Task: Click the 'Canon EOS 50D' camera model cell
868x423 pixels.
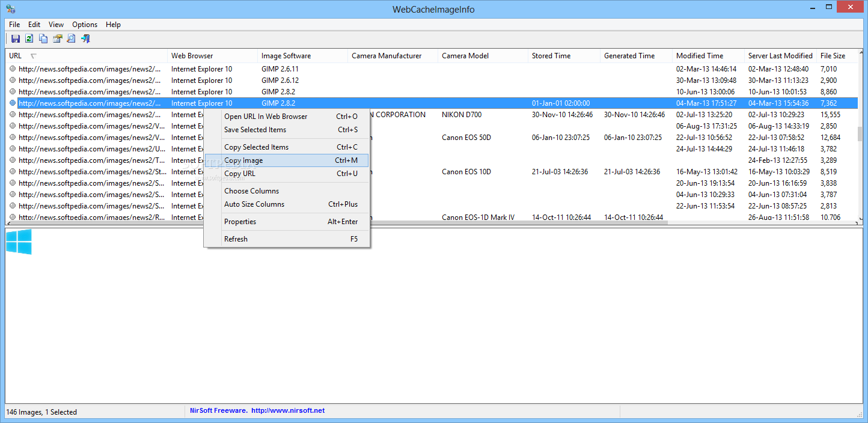Action: pyautogui.click(x=466, y=138)
